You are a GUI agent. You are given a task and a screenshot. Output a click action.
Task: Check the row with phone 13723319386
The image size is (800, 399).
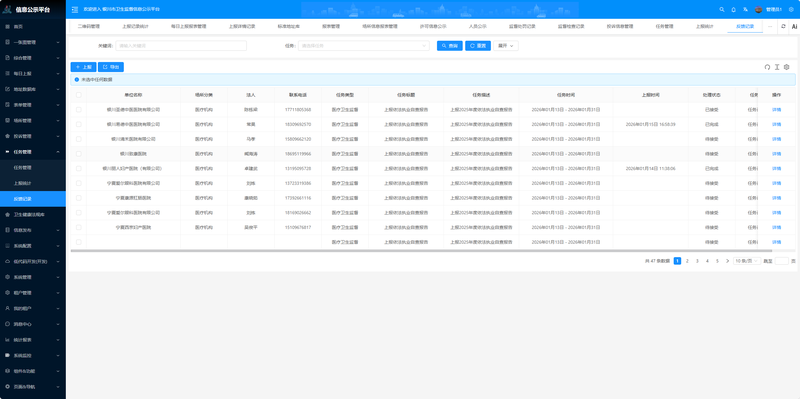(x=79, y=183)
